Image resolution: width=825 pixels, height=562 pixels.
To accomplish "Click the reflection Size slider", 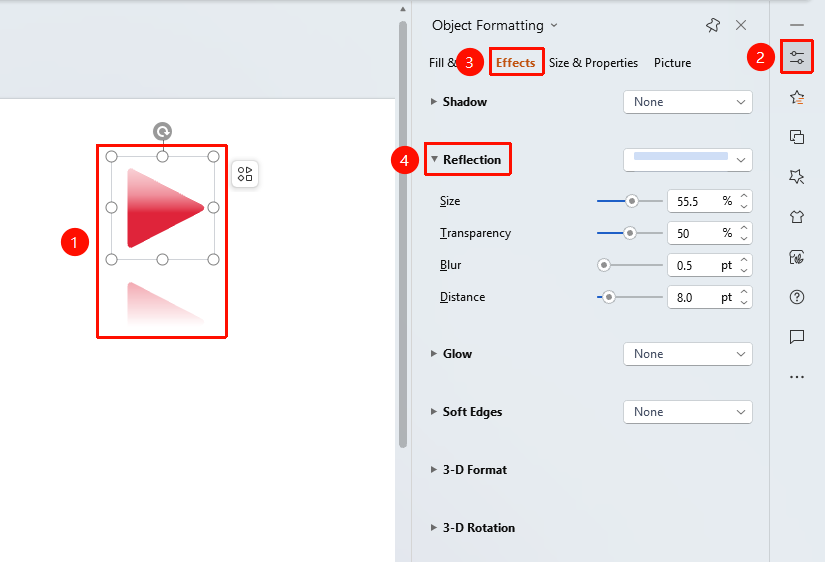I will coord(630,201).
